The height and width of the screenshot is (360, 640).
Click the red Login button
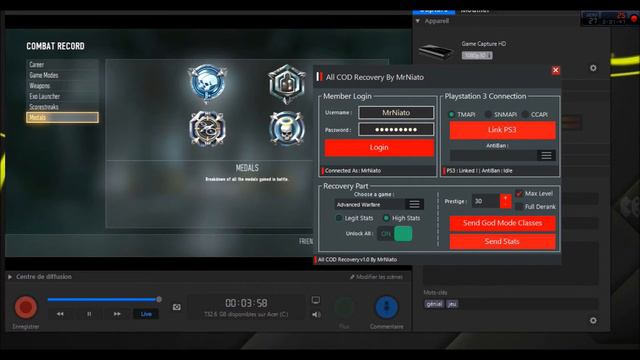379,147
